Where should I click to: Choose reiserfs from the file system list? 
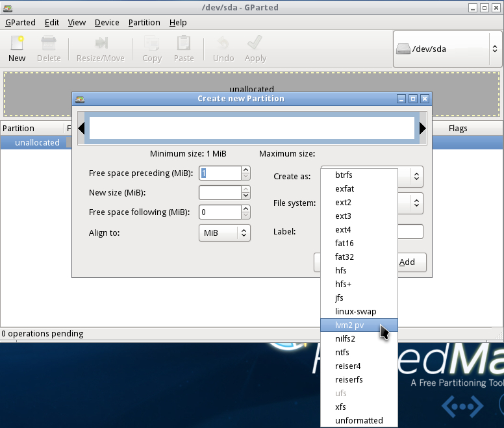click(359, 379)
